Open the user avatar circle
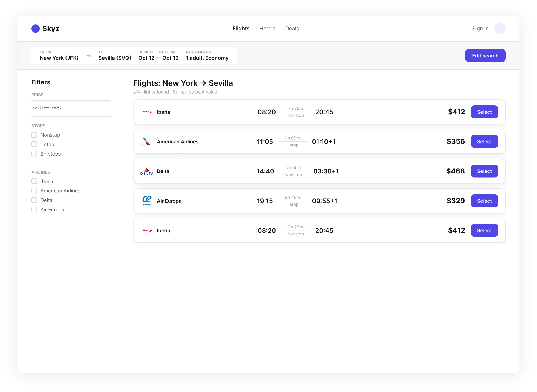Viewport: 537px width, 392px height. [x=500, y=29]
